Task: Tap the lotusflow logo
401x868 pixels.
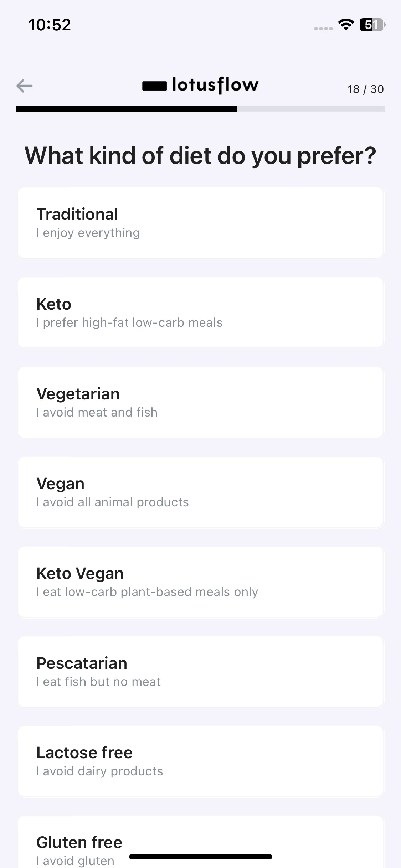Action: pos(200,85)
